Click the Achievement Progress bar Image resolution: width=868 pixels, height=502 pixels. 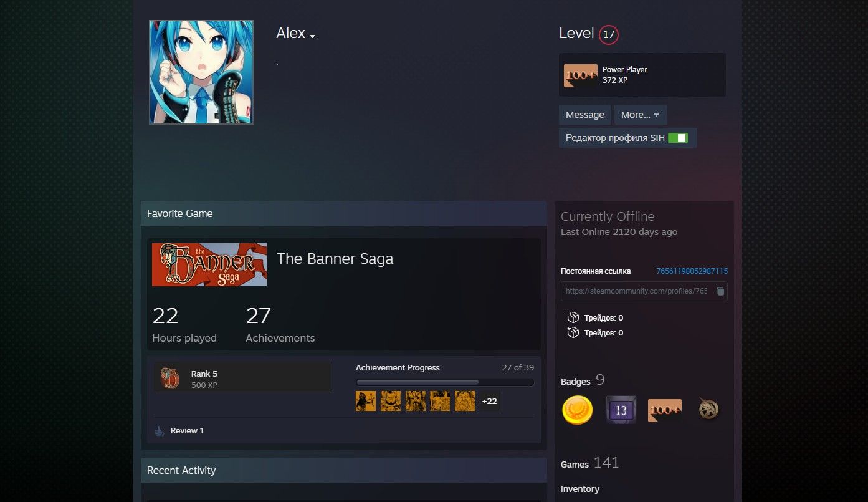point(444,382)
